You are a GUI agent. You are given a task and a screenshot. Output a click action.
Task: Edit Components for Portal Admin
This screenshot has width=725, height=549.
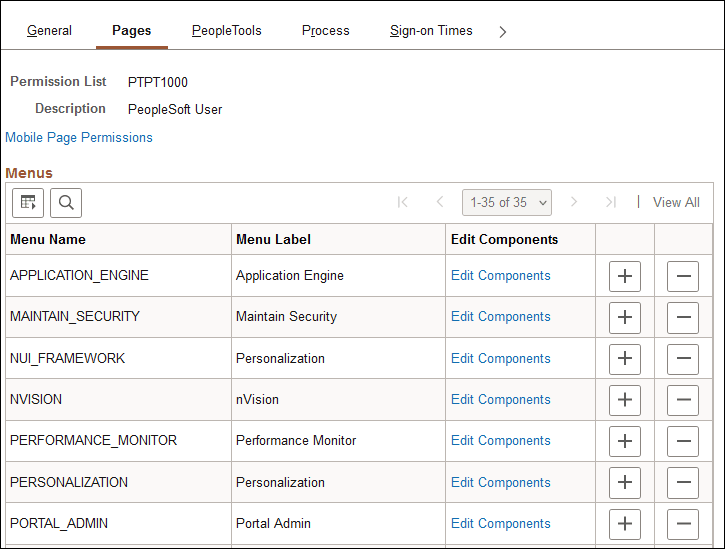pos(500,524)
